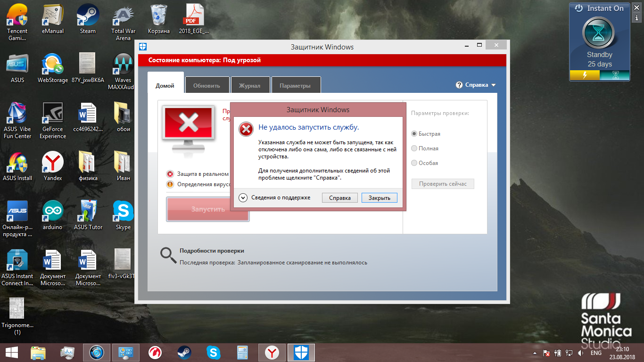Switch the ENG input language indicator
This screenshot has height=362, width=644.
tap(596, 353)
